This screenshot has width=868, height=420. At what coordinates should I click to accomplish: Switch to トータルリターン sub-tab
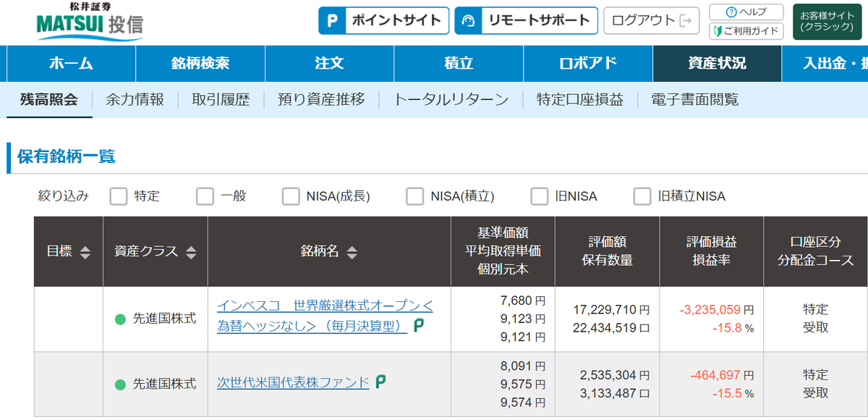(451, 100)
